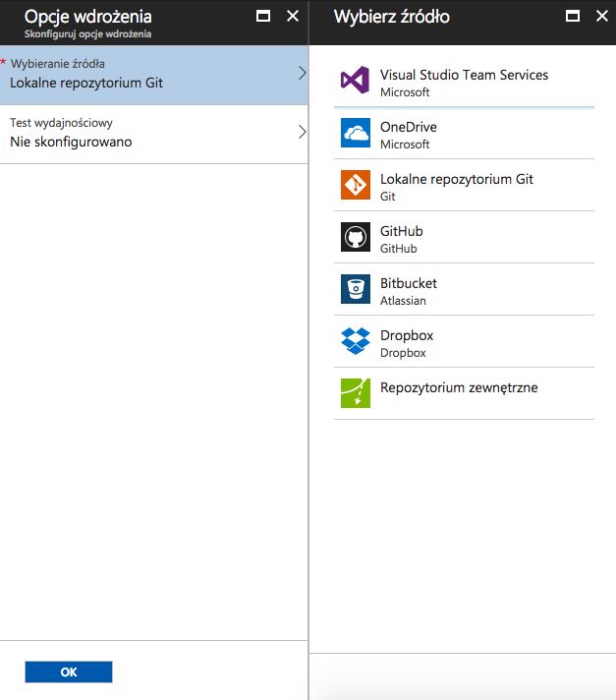Click the OneDrive cloud icon
The image size is (616, 700).
click(x=355, y=133)
